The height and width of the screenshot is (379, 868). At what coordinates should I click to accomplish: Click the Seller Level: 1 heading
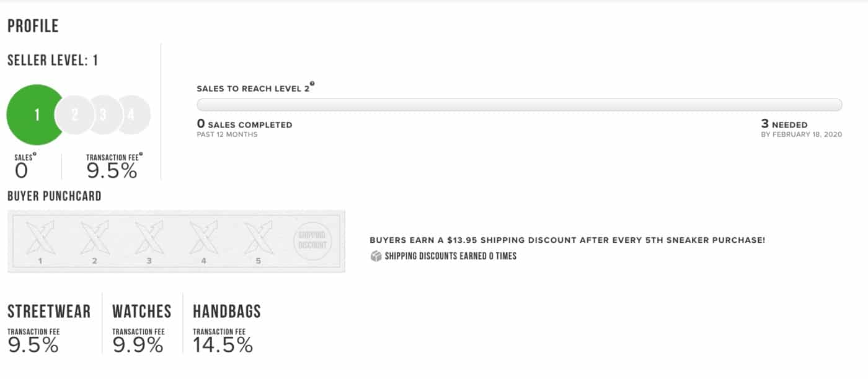point(52,61)
